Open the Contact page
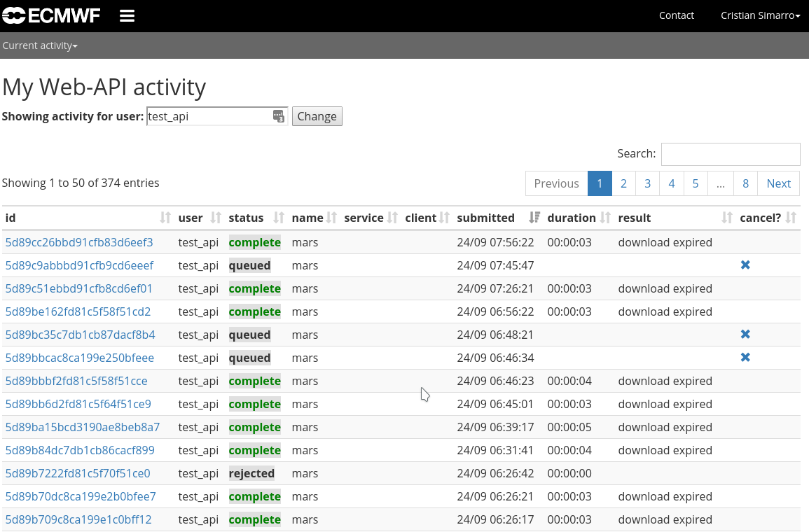809x532 pixels. tap(676, 15)
